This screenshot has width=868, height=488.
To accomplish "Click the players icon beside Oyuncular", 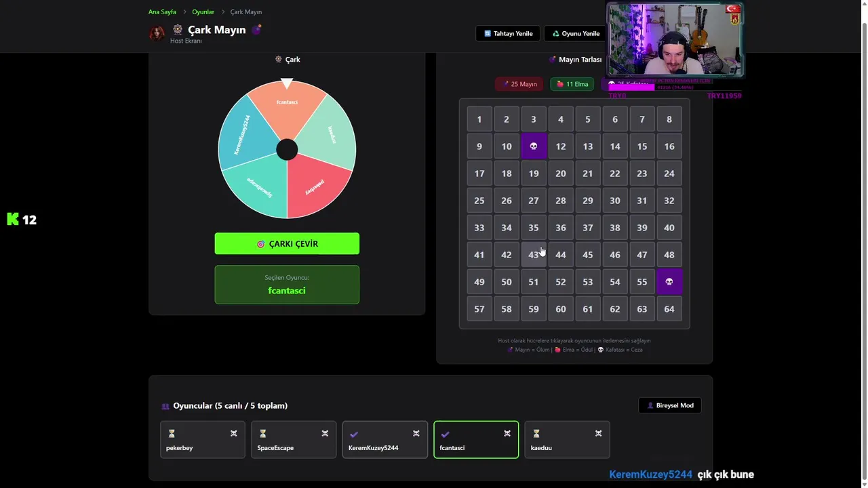I will pos(165,406).
